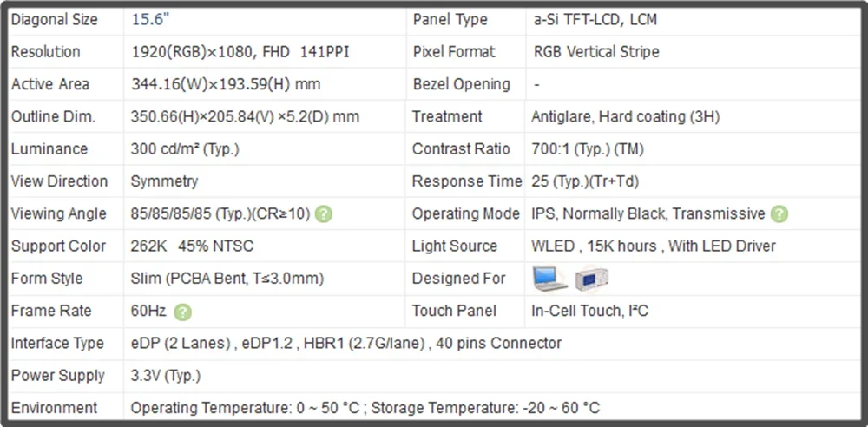Select the In-Cell Touch, I²C value

tap(589, 311)
